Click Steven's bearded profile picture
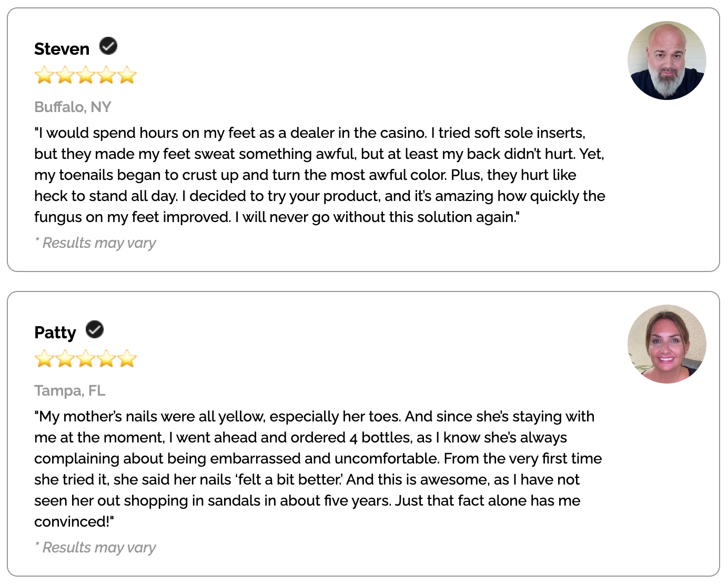Screen dimensions: 728x584 (666, 61)
